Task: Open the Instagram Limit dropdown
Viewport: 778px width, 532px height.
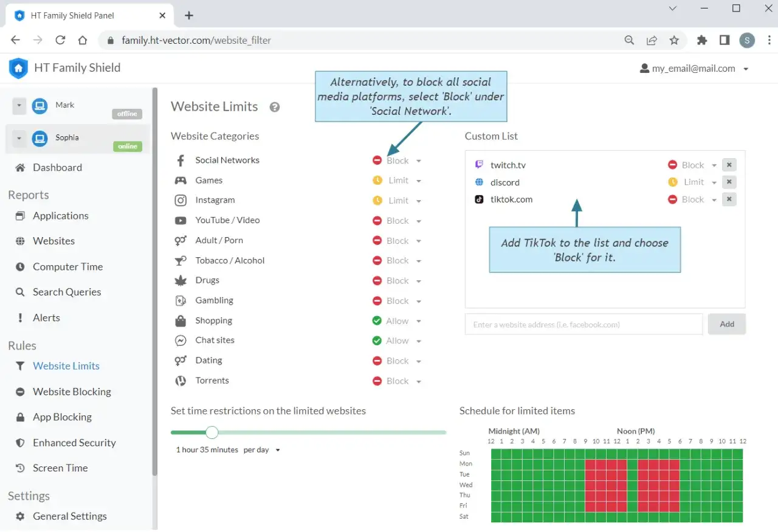Action: click(398, 200)
